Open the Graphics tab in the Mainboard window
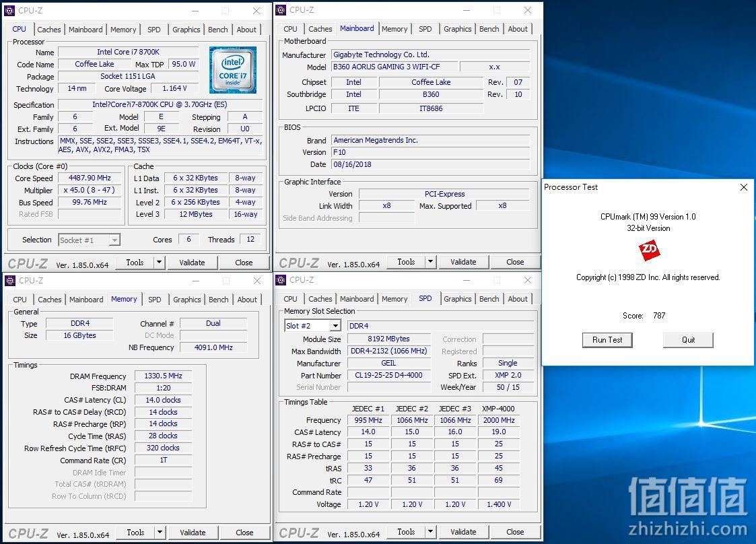 pyautogui.click(x=457, y=29)
